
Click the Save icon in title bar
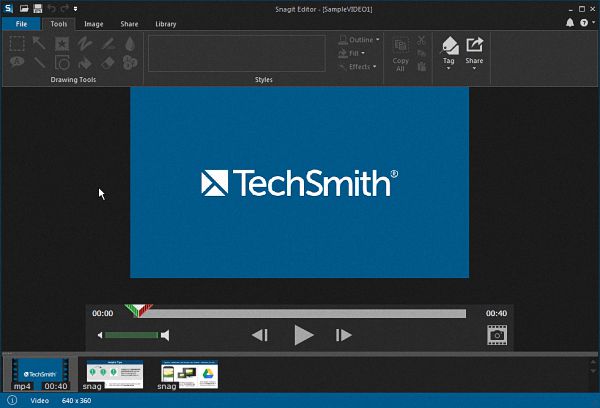coord(37,8)
